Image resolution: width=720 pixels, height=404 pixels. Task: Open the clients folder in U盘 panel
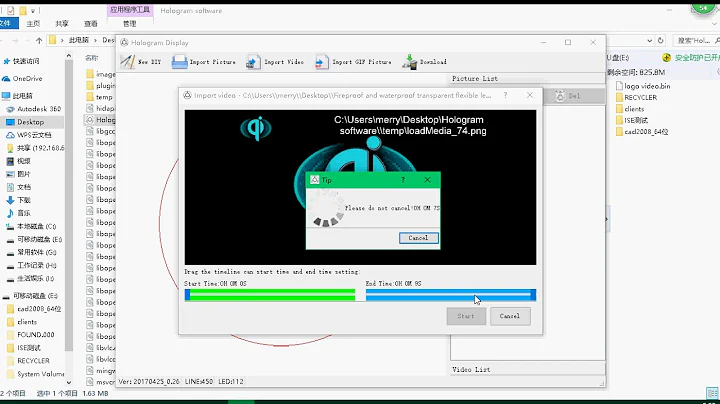click(x=634, y=109)
